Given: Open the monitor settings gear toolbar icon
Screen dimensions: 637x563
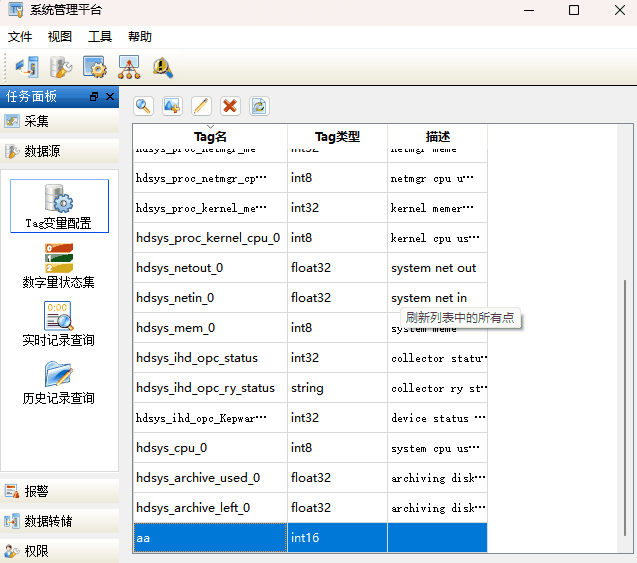Looking at the screenshot, I should (95, 67).
